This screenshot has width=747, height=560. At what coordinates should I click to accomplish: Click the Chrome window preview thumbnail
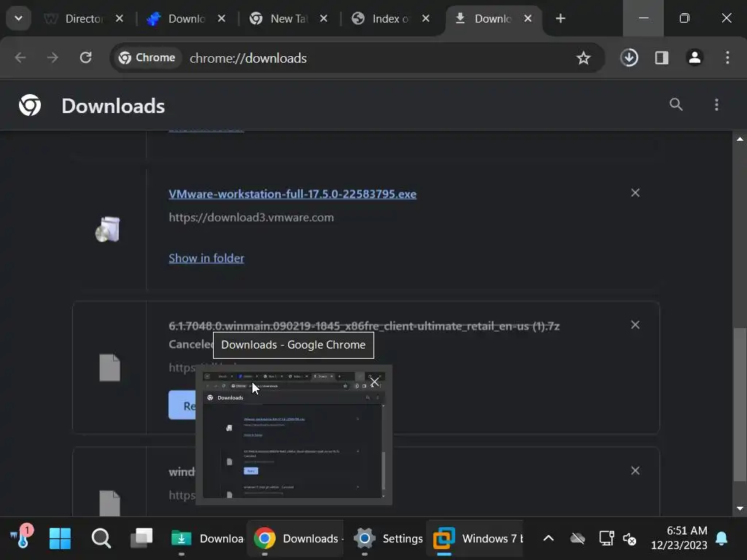(293, 435)
